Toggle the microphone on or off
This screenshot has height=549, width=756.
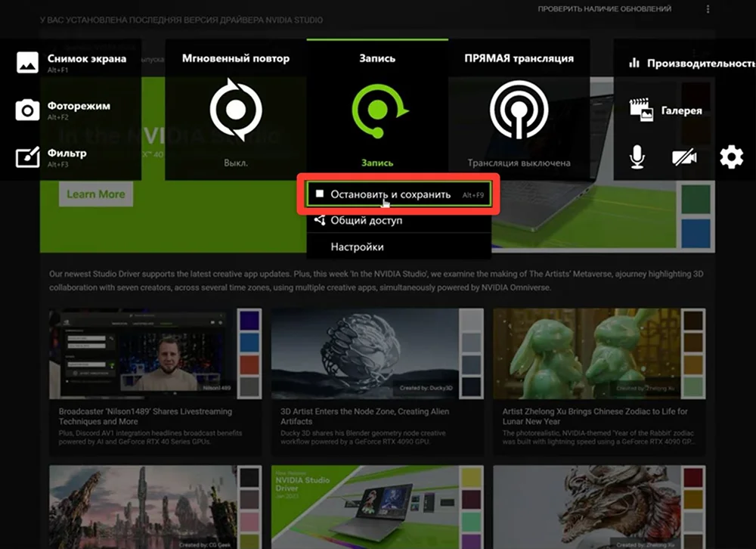click(x=637, y=157)
